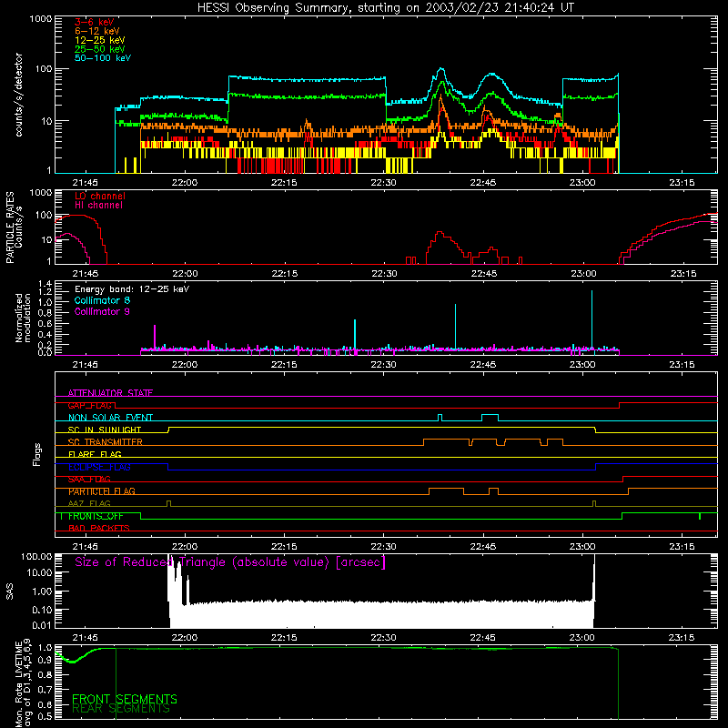Select the LO channel legend label

click(100, 196)
